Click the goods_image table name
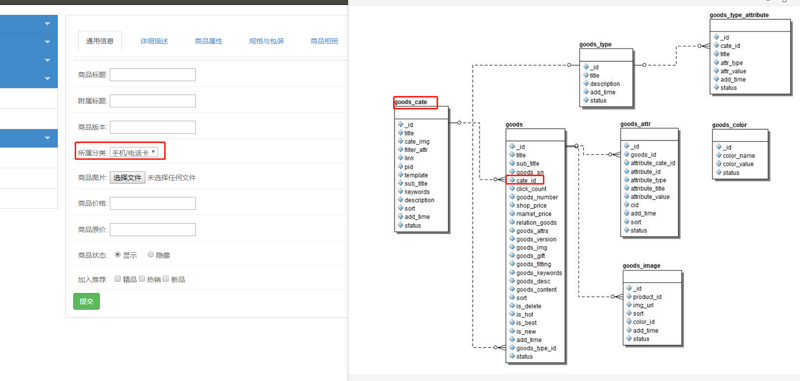Image resolution: width=800 pixels, height=381 pixels. point(642,266)
